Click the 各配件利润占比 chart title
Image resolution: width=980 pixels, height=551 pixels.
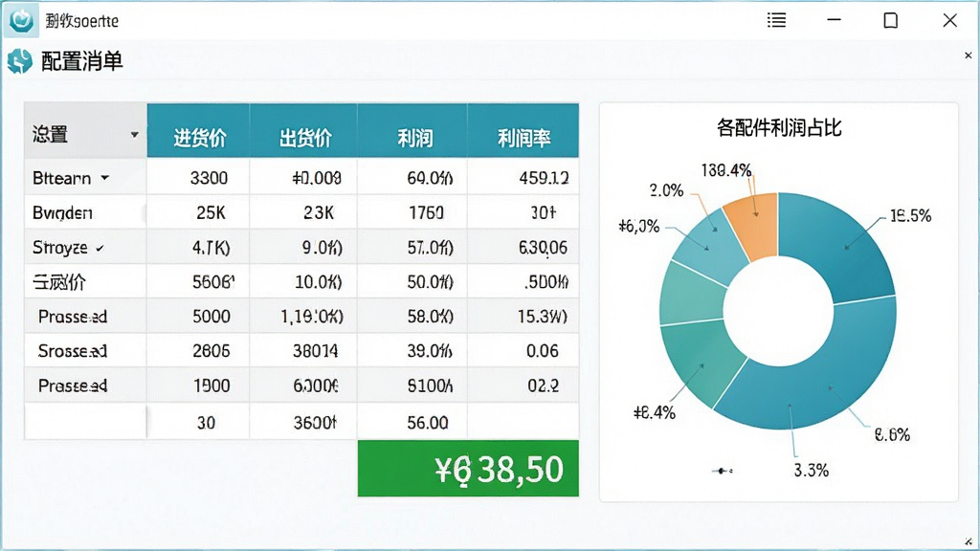(779, 127)
